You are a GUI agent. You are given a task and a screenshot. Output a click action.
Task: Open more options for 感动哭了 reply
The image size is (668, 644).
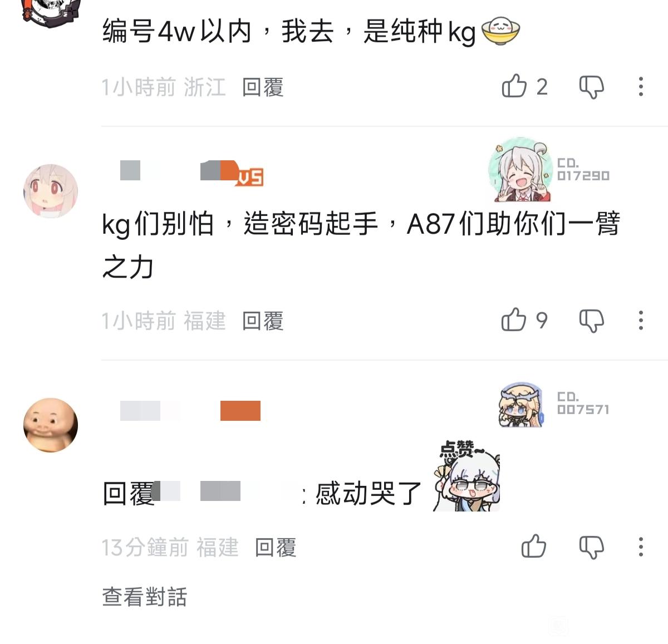pos(641,547)
